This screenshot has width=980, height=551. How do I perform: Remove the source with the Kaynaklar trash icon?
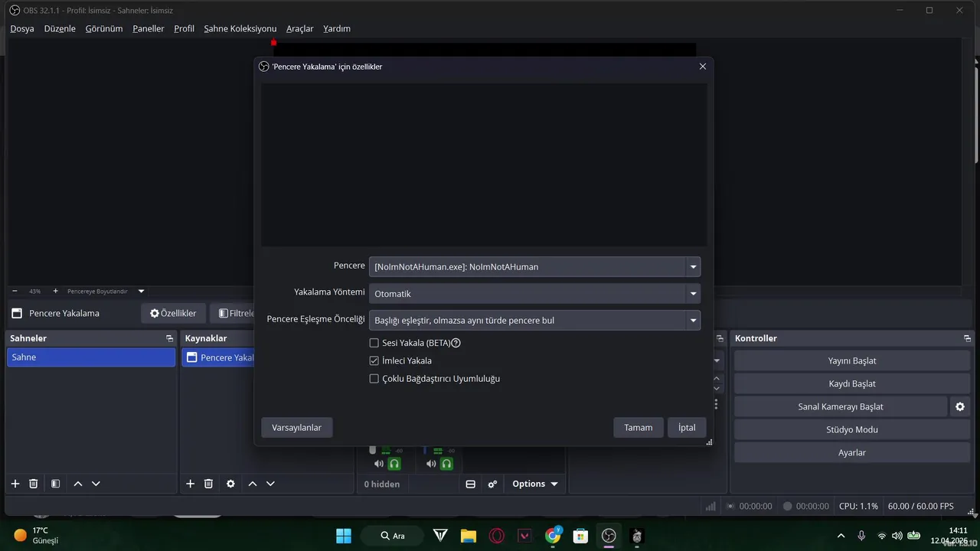208,484
